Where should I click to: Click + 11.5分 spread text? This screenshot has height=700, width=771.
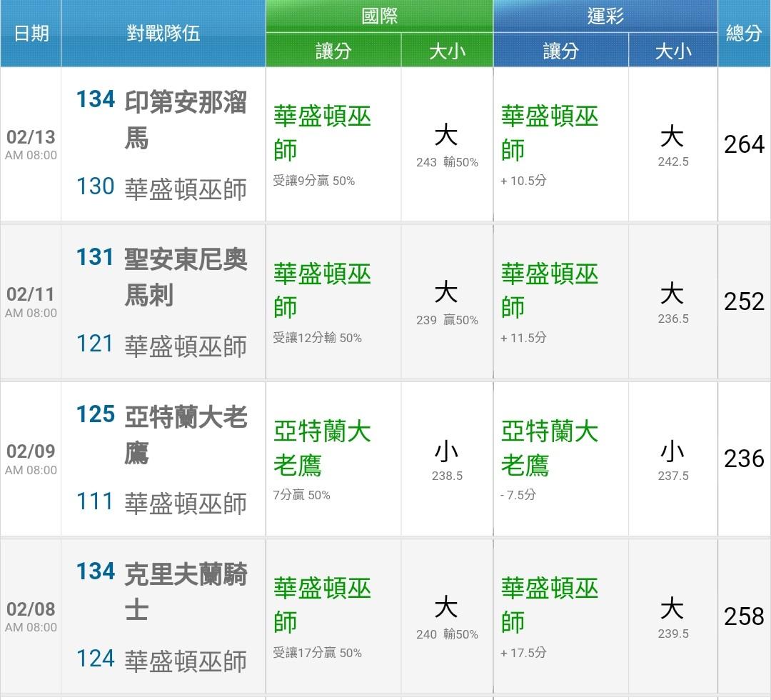click(x=523, y=338)
